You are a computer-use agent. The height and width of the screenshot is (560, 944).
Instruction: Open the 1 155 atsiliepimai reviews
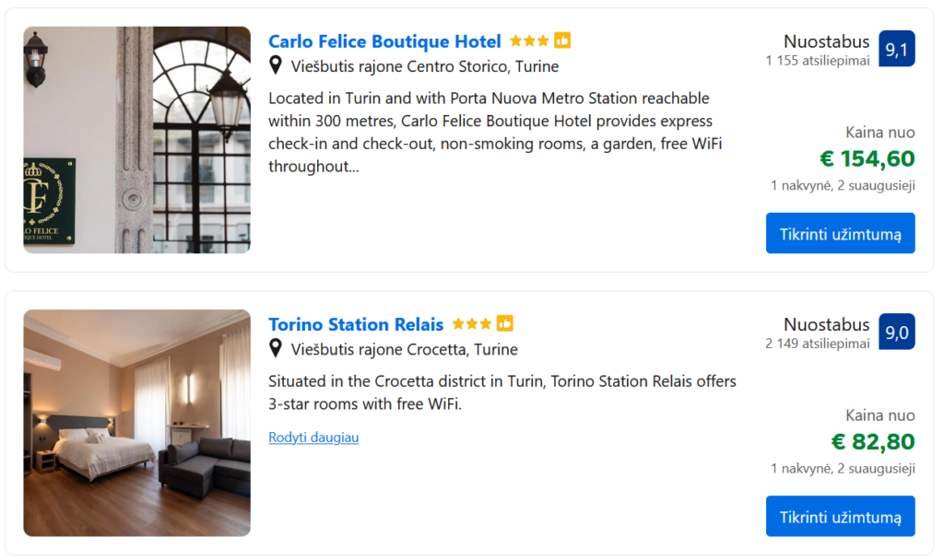point(817,61)
